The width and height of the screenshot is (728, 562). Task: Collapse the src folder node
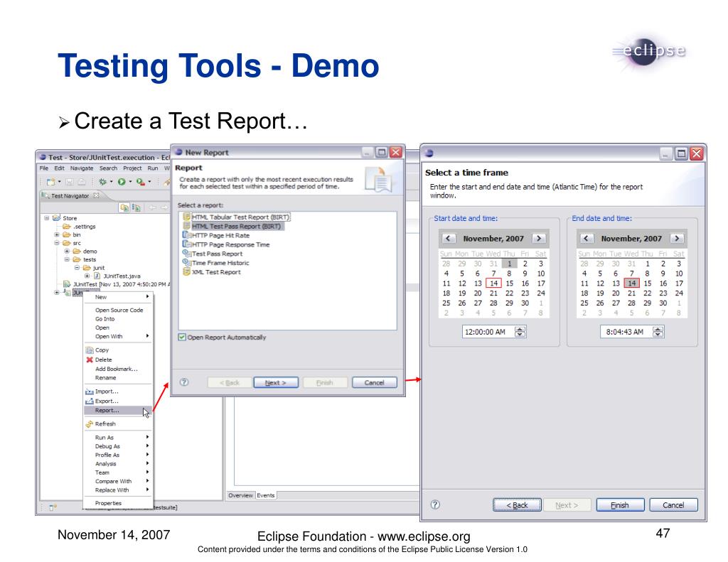[57, 243]
